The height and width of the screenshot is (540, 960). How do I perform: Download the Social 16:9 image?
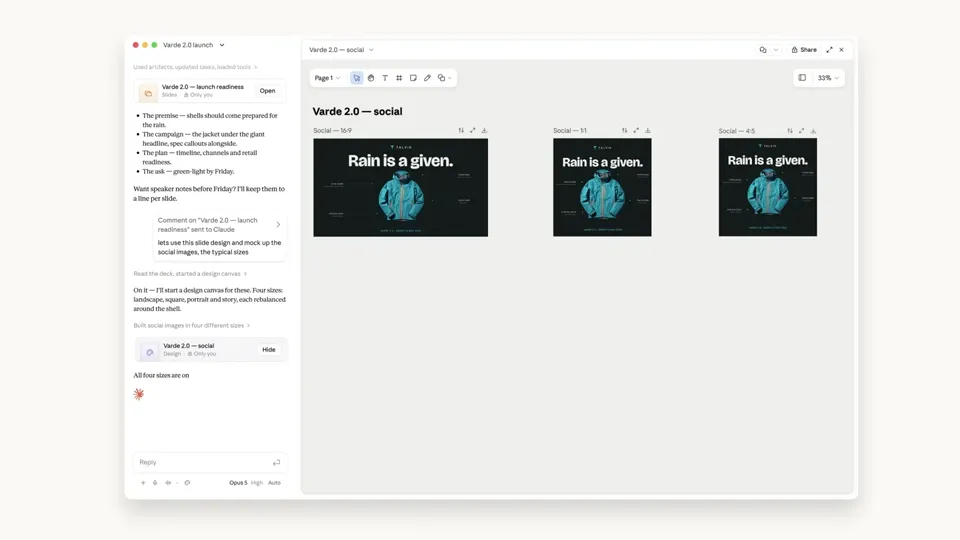tap(484, 130)
